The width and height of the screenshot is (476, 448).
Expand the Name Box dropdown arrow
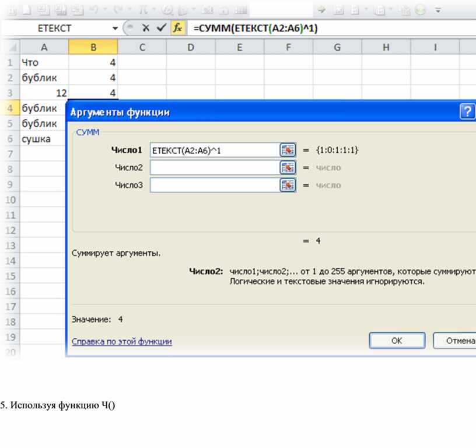point(115,28)
